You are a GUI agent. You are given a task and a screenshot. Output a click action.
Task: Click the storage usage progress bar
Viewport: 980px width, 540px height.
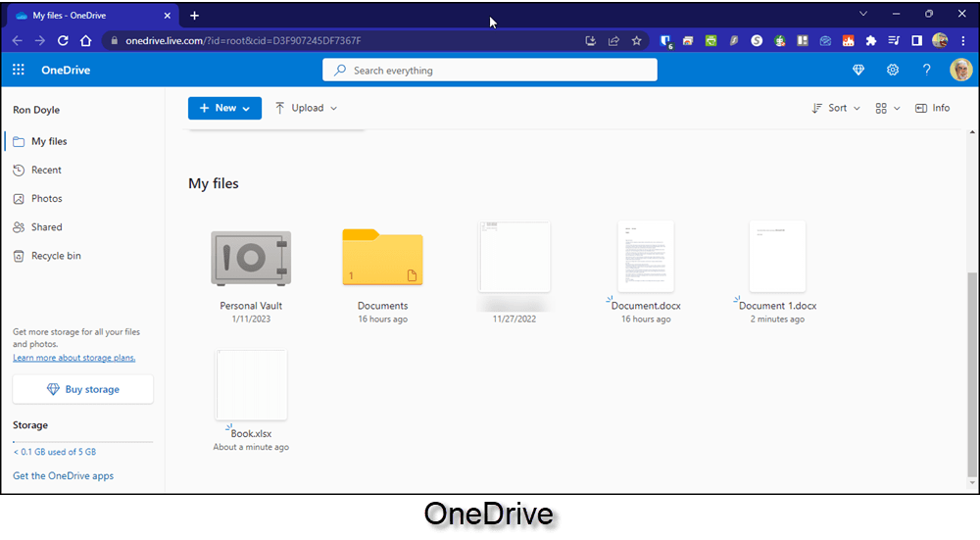(82, 442)
